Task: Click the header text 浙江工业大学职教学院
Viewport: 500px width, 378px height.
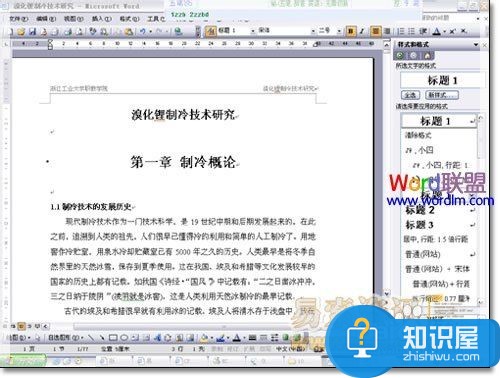Action: point(79,89)
